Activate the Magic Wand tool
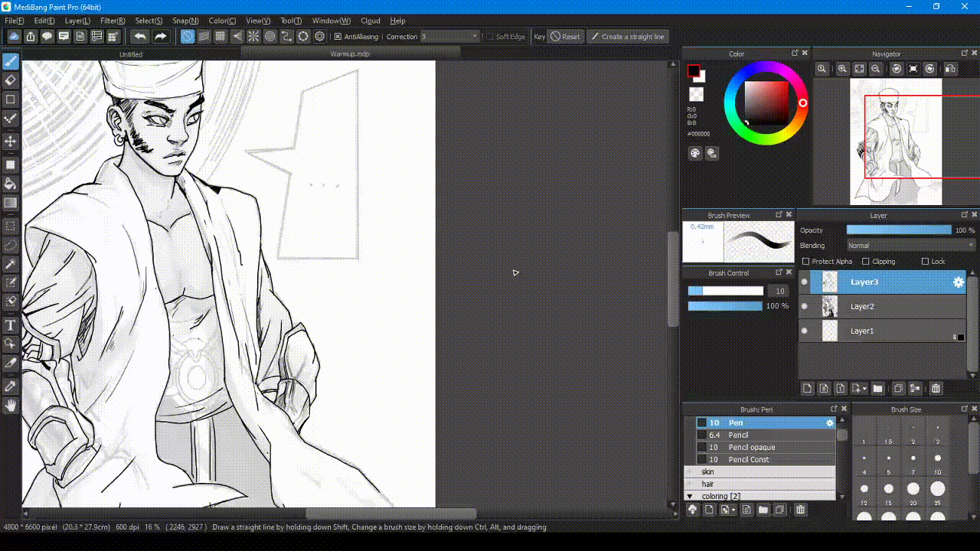This screenshot has height=551, width=980. tap(11, 264)
